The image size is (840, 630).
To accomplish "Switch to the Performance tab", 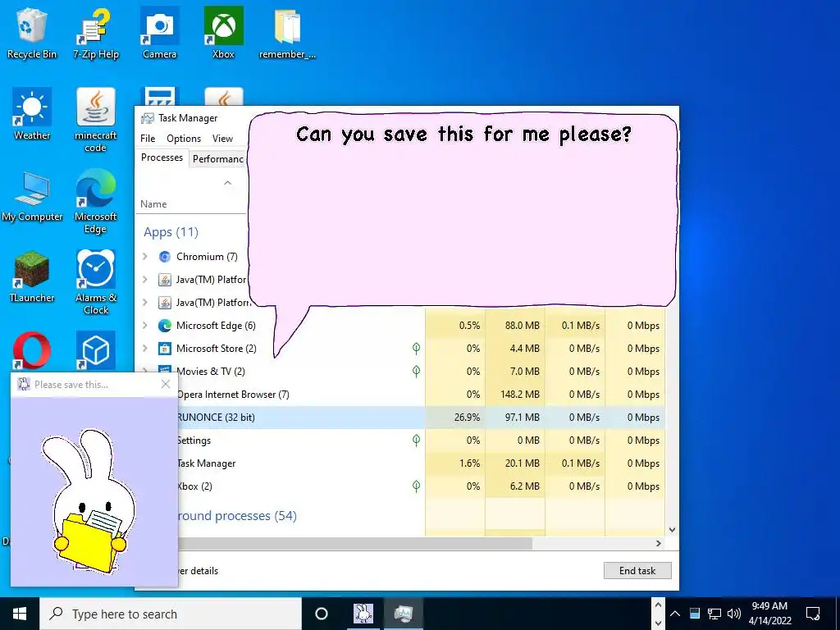I will (218, 159).
